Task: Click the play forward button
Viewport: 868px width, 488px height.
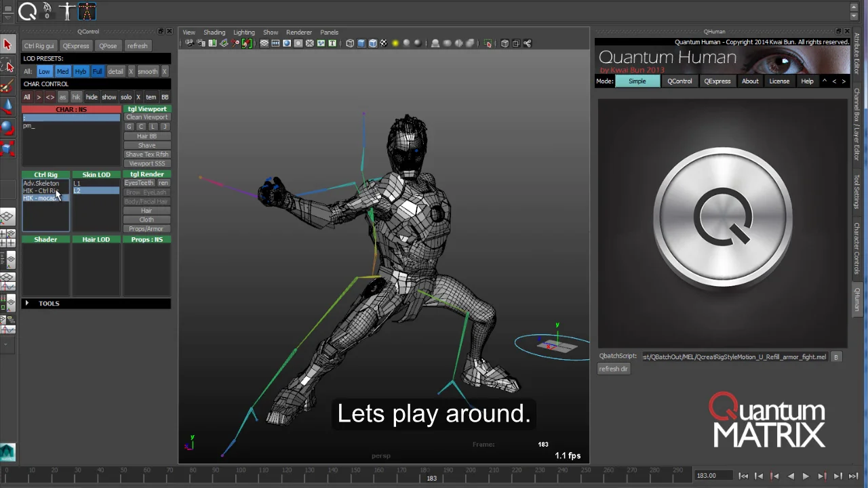Action: pyautogui.click(x=806, y=476)
